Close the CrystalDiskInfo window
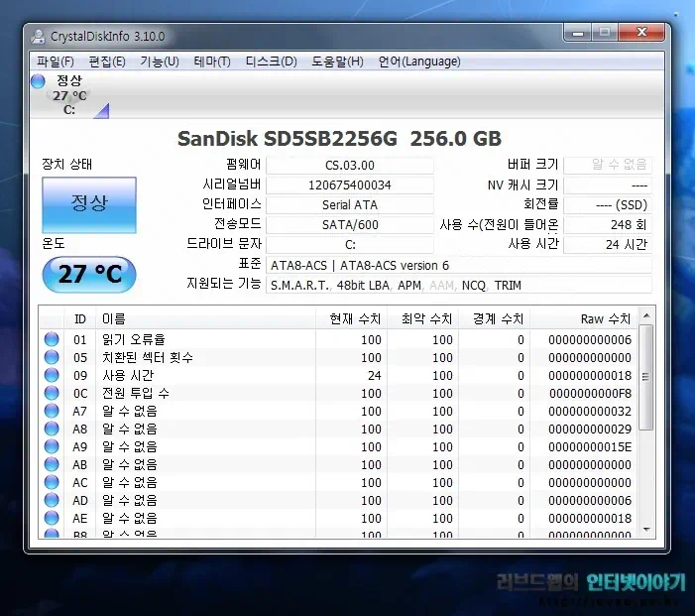 click(641, 33)
